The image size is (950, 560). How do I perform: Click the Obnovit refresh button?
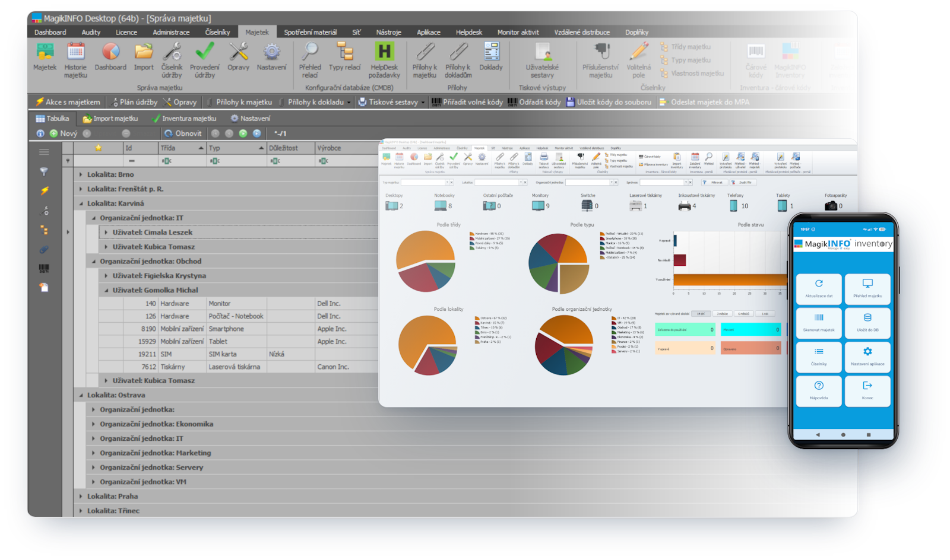coord(183,133)
